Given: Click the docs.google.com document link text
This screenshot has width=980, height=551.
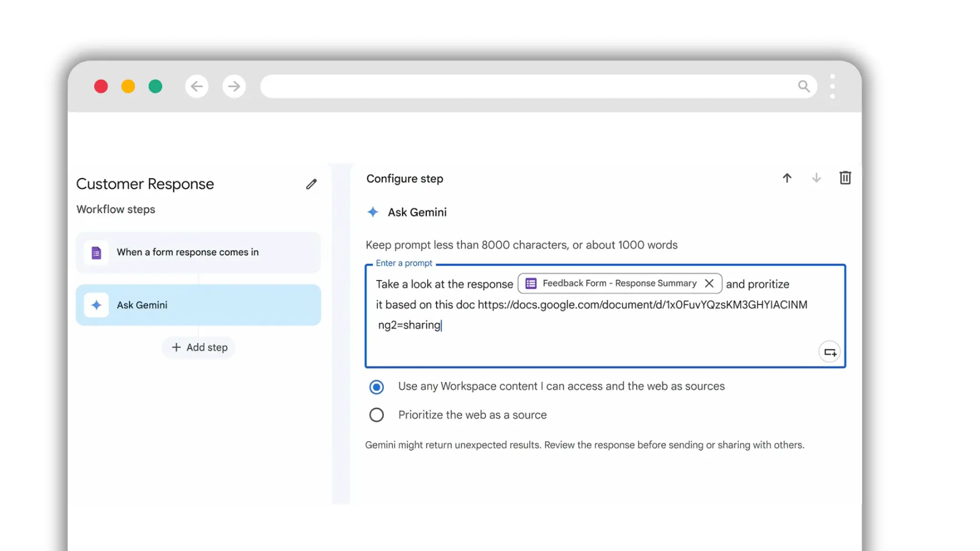Looking at the screenshot, I should [643, 305].
